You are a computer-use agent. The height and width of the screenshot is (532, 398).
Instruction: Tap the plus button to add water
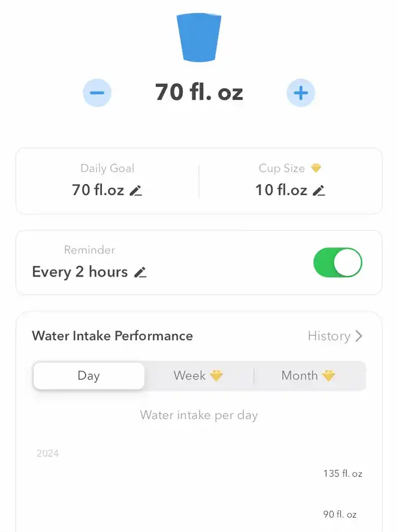coord(301,93)
